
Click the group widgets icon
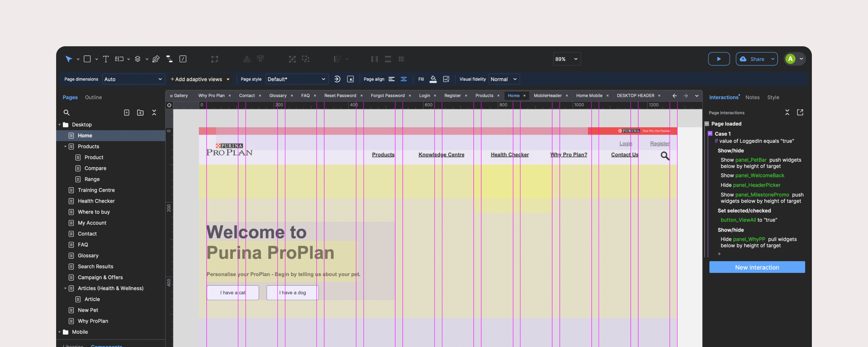(x=292, y=59)
